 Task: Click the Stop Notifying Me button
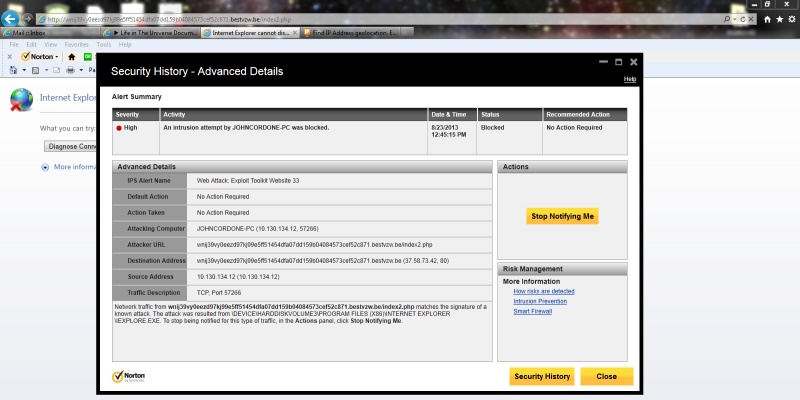point(562,216)
